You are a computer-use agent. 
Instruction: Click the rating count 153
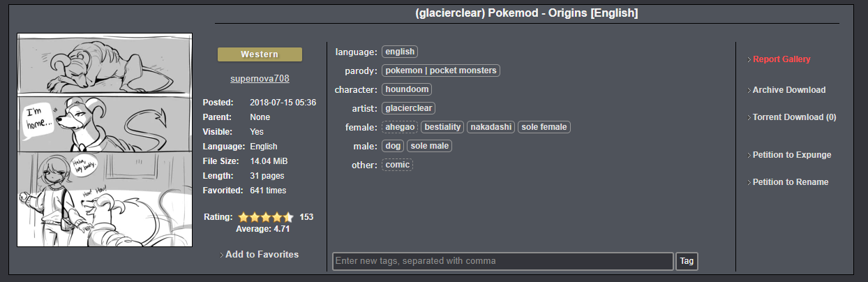pos(306,217)
